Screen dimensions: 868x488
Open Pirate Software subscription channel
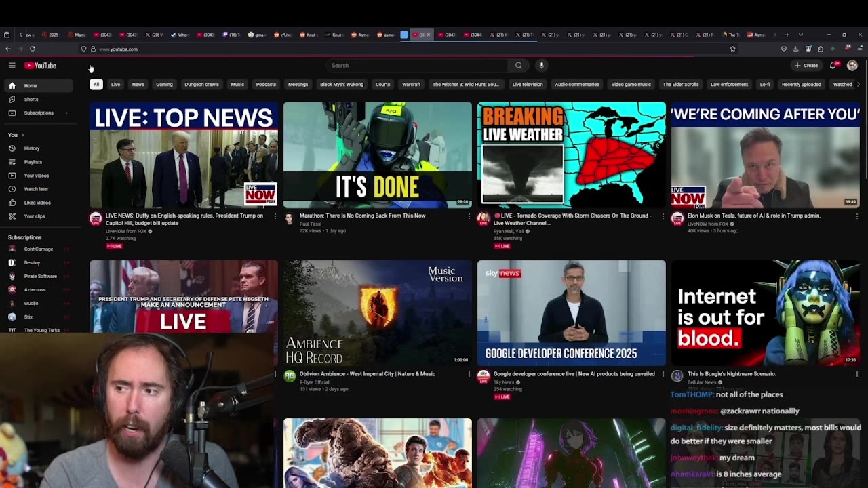click(38, 277)
